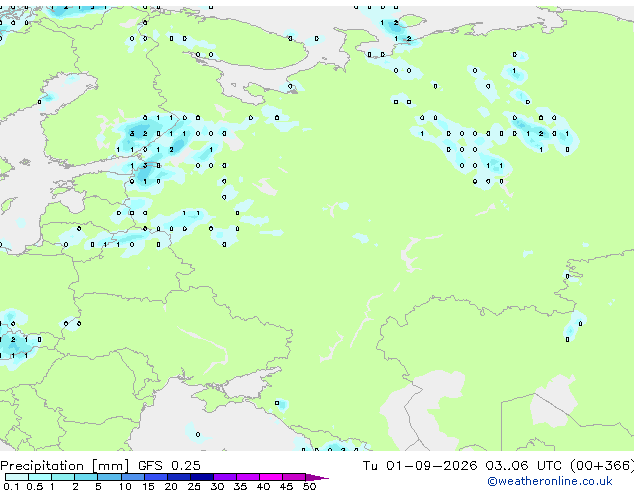Click the 30 to 35 mm purple swatch
This screenshot has height=490, width=634.
point(224,477)
